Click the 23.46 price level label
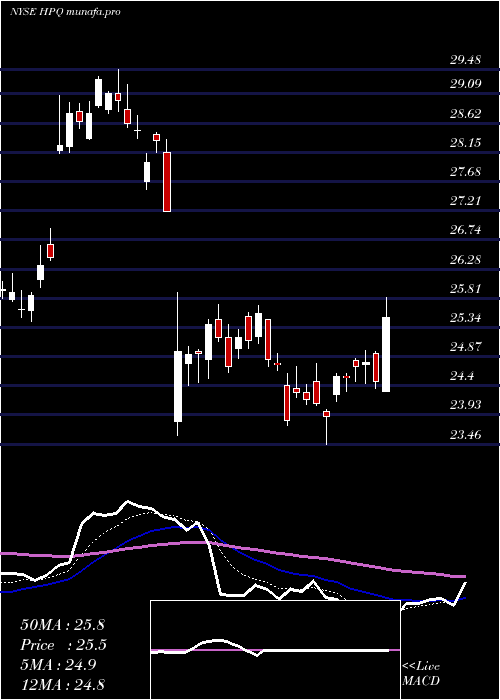The width and height of the screenshot is (500, 700). [x=465, y=434]
